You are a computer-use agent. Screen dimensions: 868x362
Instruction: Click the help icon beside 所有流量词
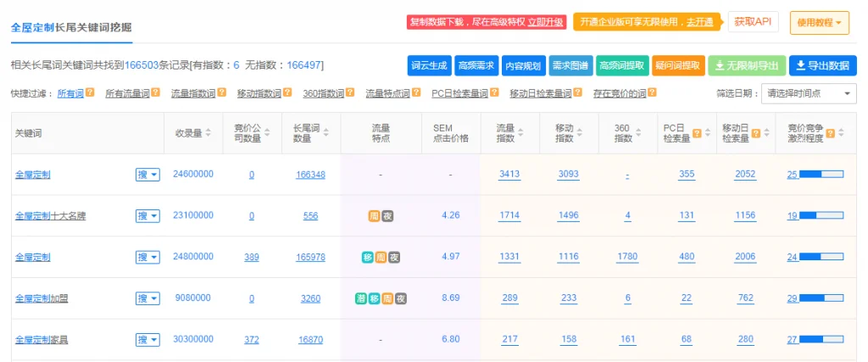click(x=156, y=93)
